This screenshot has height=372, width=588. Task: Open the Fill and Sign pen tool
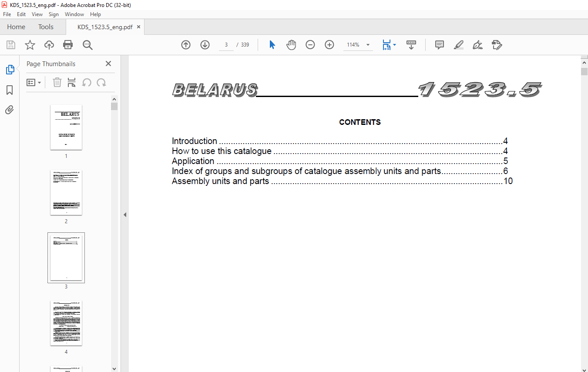coord(478,45)
